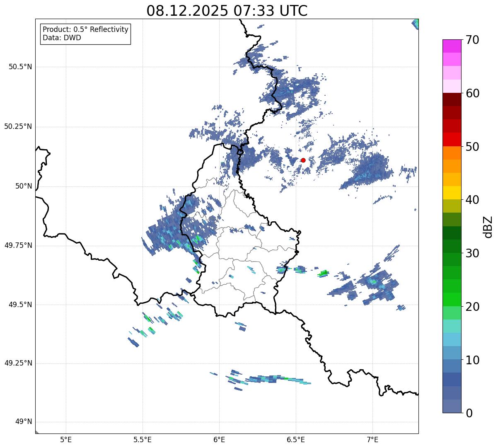Click the yellow colorbar segment above 40

click(x=452, y=193)
